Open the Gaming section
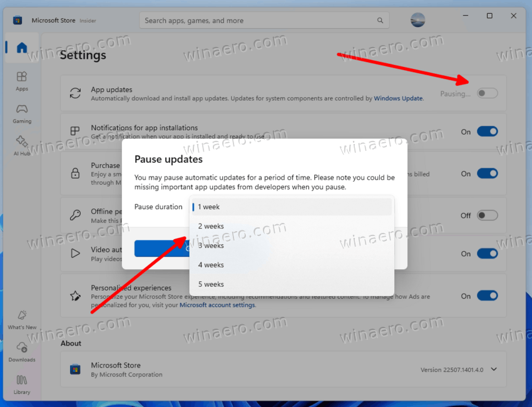The image size is (532, 407). [22, 114]
